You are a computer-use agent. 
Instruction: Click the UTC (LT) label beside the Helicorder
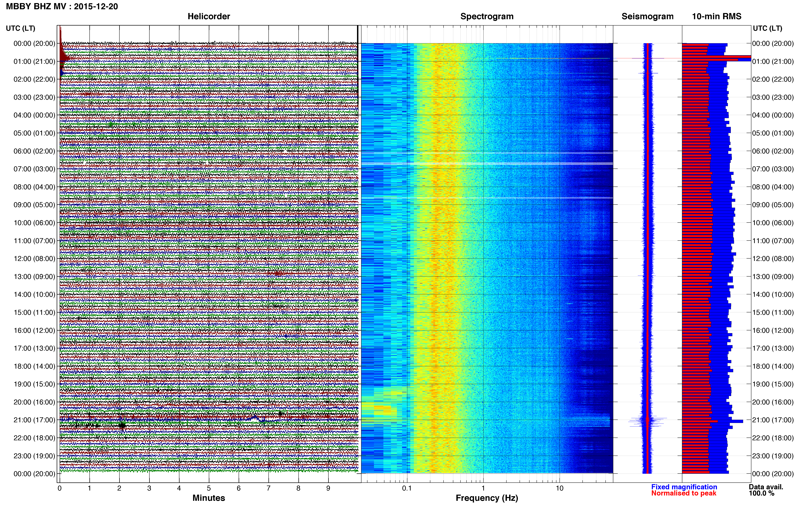pyautogui.click(x=21, y=28)
